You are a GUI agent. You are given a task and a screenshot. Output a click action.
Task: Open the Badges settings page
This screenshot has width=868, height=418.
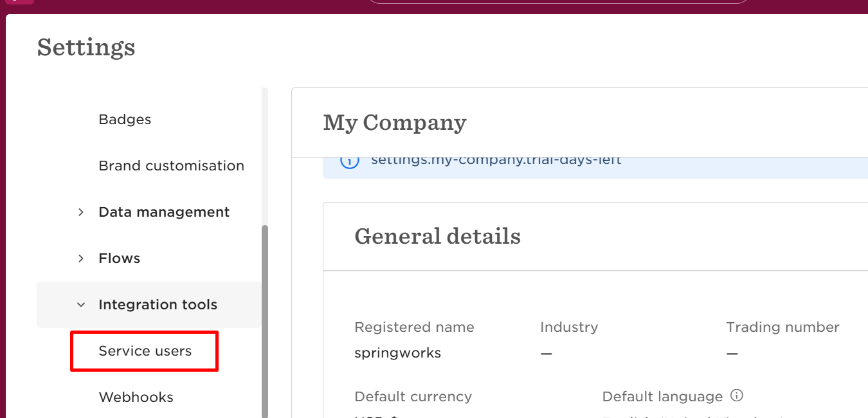pyautogui.click(x=125, y=120)
